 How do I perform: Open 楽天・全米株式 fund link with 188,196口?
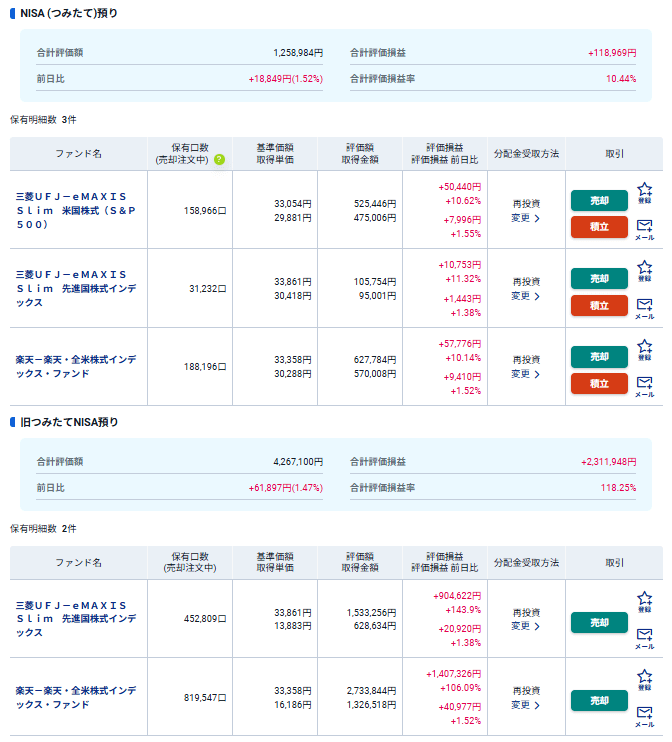[x=76, y=367]
